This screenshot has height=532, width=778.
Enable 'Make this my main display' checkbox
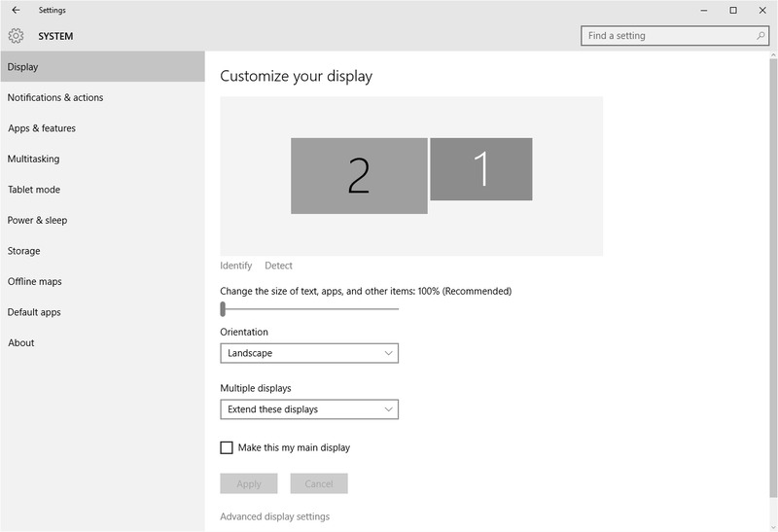point(227,447)
